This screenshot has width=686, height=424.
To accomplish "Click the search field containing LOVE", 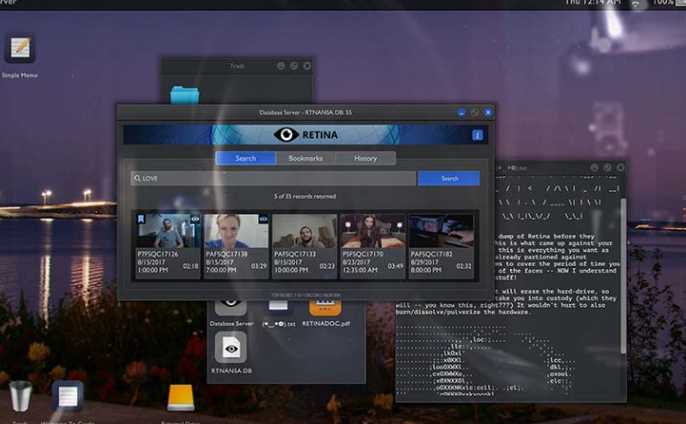I will pos(274,178).
